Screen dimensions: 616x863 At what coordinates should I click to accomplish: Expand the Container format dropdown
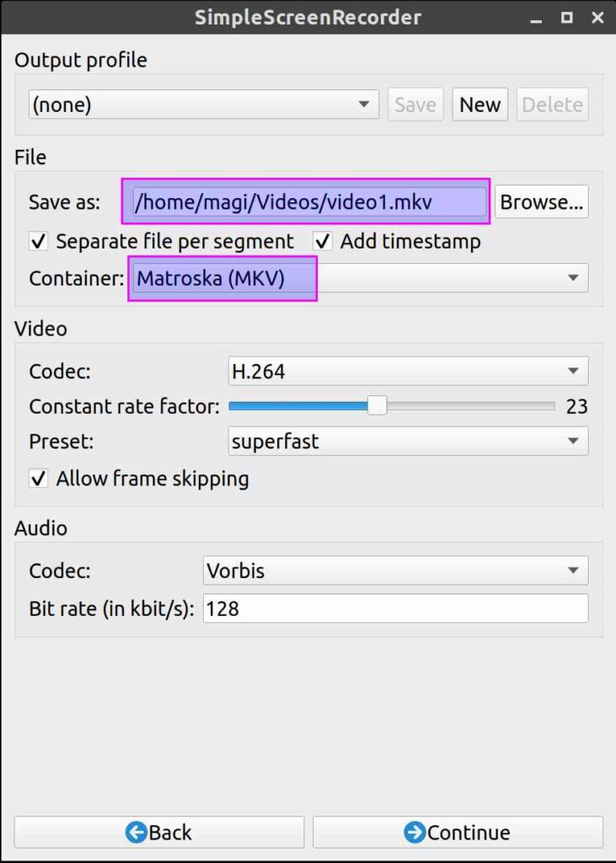click(358, 278)
